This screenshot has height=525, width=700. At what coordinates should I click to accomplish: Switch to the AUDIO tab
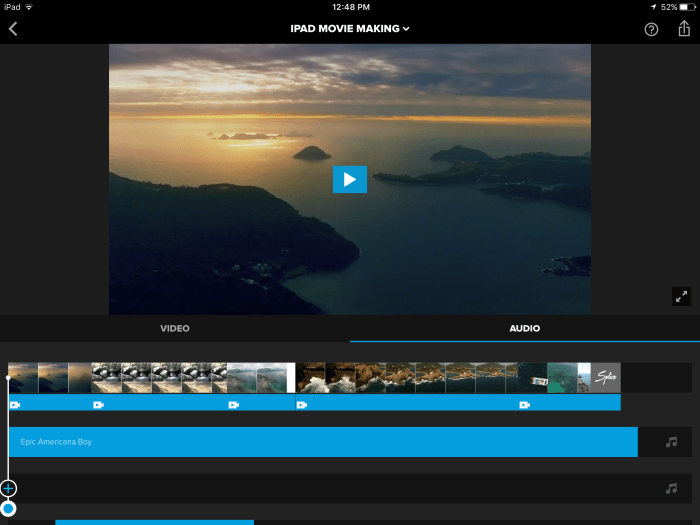(x=524, y=328)
